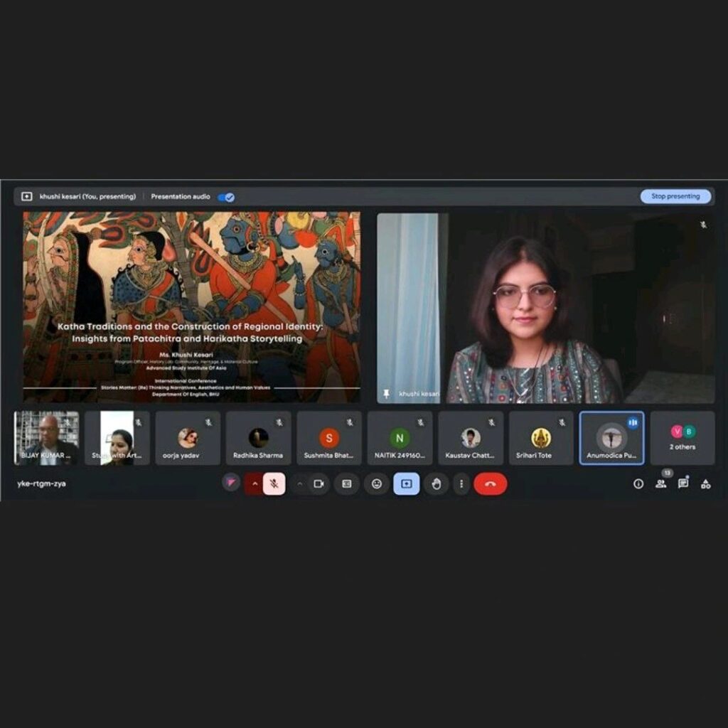Raise your hand
The height and width of the screenshot is (728, 728).
437,484
